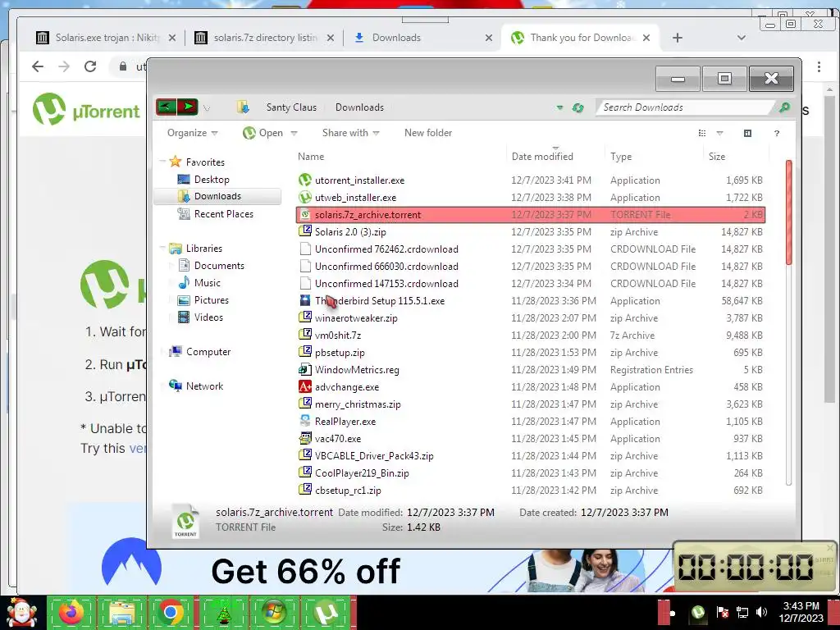Switch to the Chrome Downloads tab
The width and height of the screenshot is (840, 630).
[423, 38]
